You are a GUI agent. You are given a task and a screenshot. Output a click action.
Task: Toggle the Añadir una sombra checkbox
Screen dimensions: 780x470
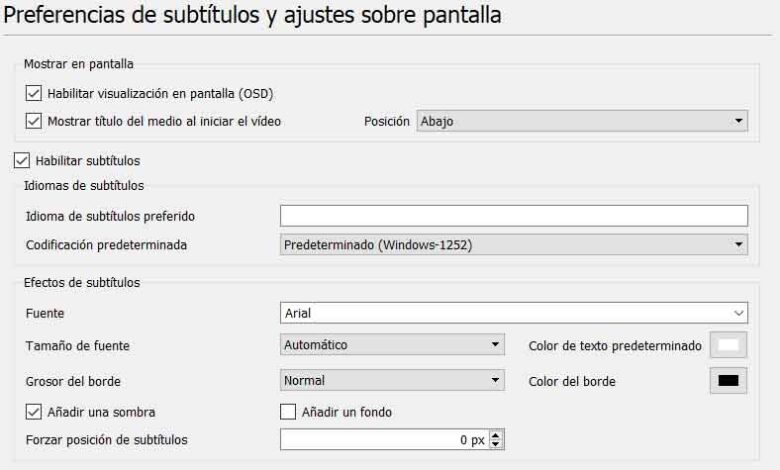point(33,411)
